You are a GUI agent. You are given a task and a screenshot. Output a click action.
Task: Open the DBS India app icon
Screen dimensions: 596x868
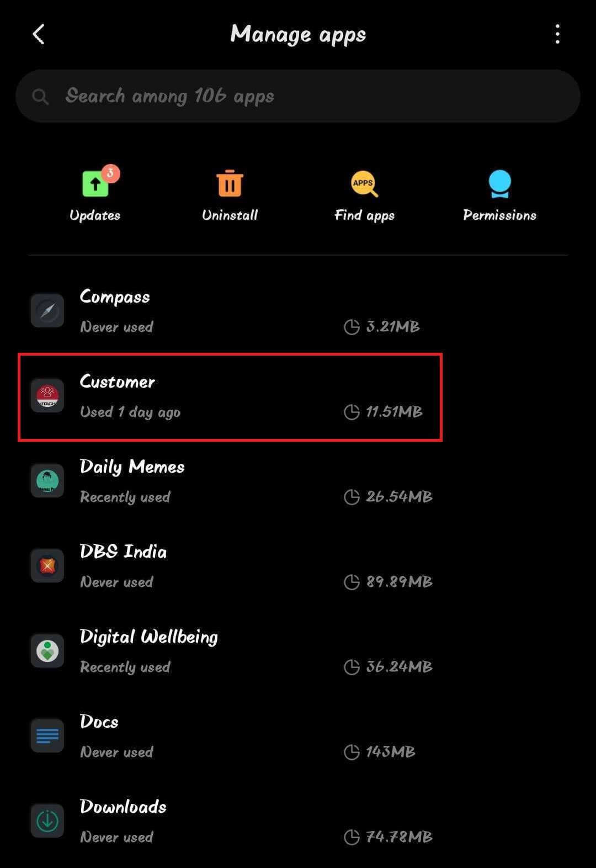click(47, 566)
